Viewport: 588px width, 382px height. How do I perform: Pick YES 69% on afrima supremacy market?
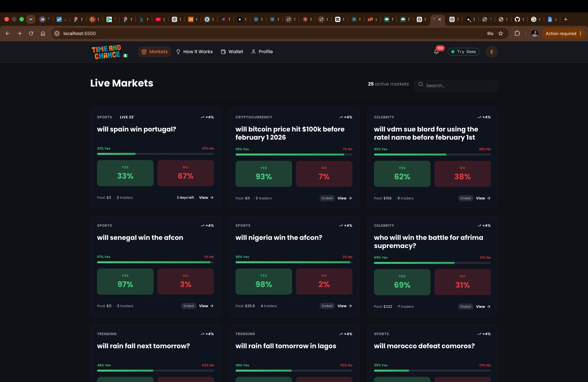402,282
